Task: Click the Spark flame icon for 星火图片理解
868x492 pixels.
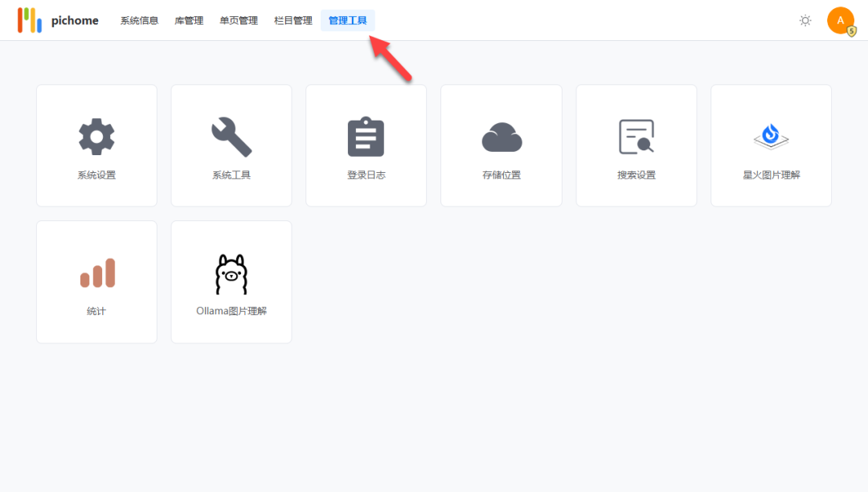Action: click(770, 135)
